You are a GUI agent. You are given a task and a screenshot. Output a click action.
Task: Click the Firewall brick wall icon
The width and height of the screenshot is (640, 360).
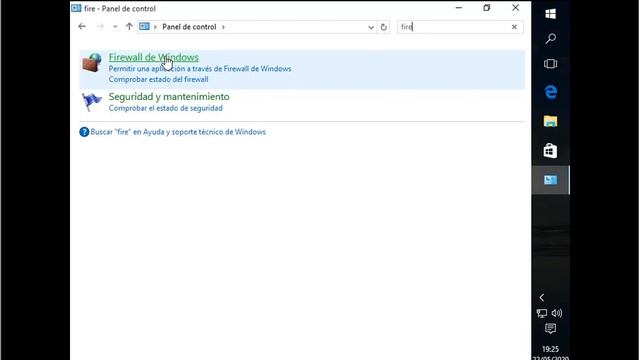(x=92, y=62)
